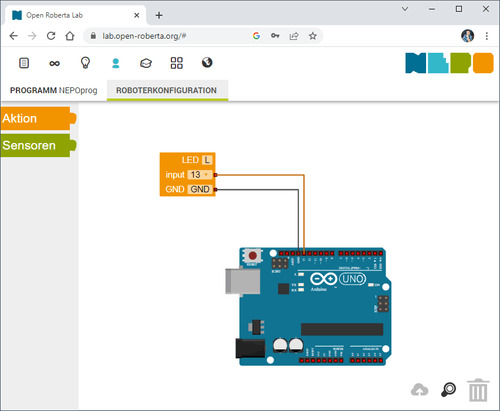Open the tutorials graduation cap icon

(x=146, y=63)
